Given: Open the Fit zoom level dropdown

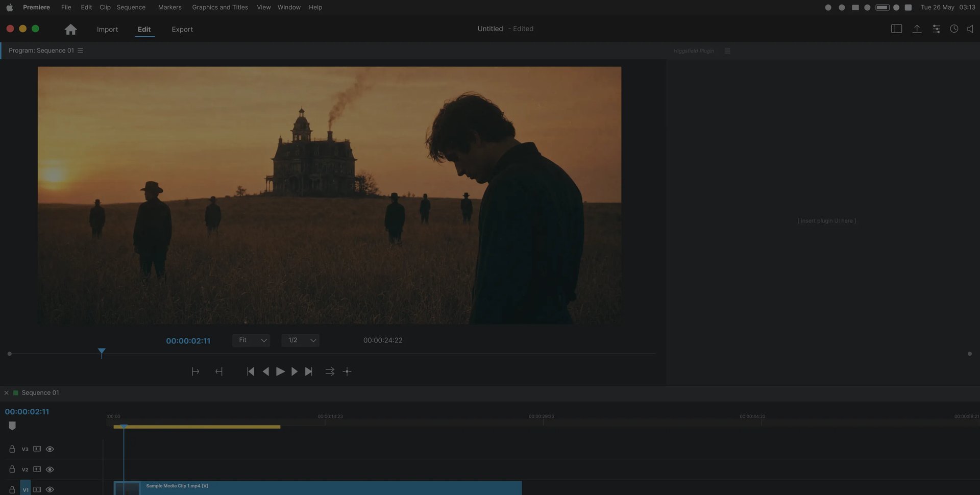Looking at the screenshot, I should [x=251, y=340].
